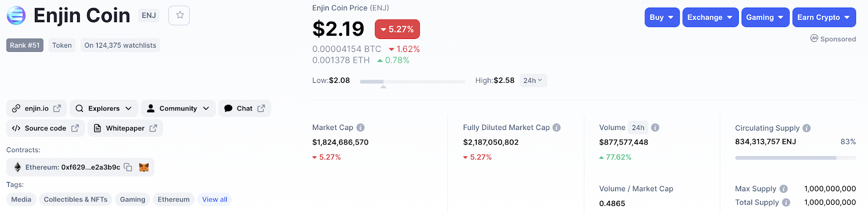868x221 pixels.
Task: Click the Circulating Supply info icon
Action: coord(807,128)
